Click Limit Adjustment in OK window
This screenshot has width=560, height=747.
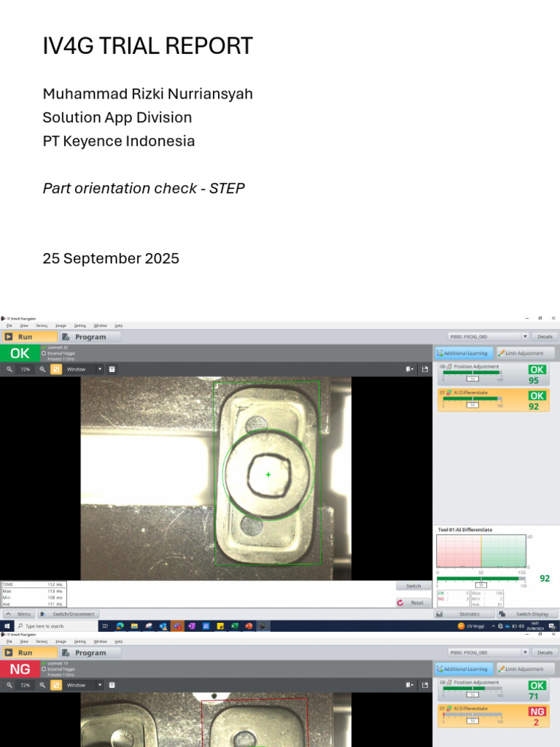tap(525, 353)
